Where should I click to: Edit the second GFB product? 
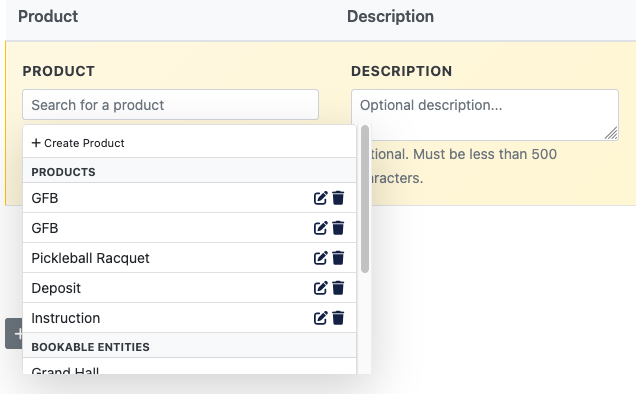pos(320,228)
